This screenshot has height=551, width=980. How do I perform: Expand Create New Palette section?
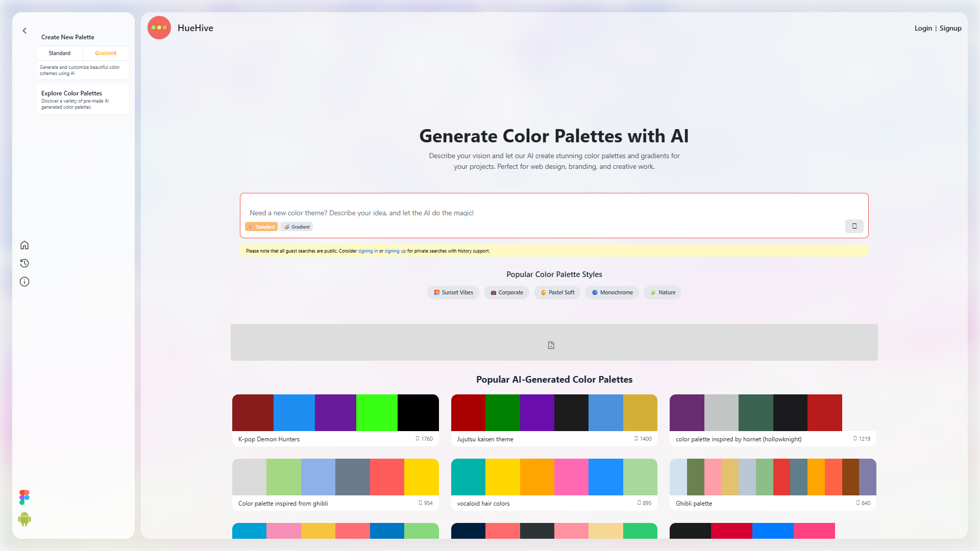click(x=68, y=37)
